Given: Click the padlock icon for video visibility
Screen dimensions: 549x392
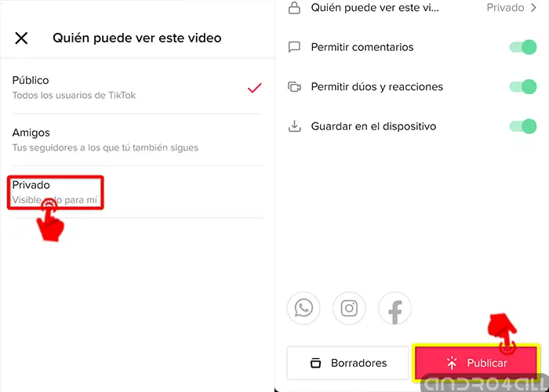Looking at the screenshot, I should coord(294,8).
